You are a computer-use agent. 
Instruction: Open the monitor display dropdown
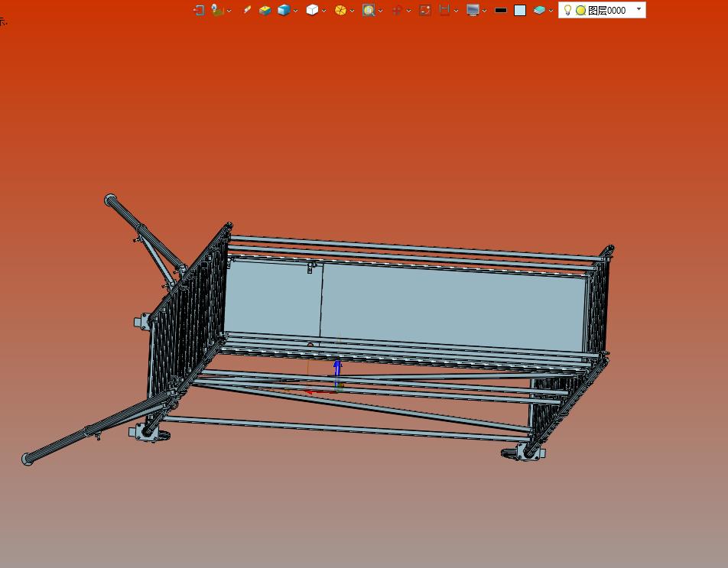tap(484, 11)
